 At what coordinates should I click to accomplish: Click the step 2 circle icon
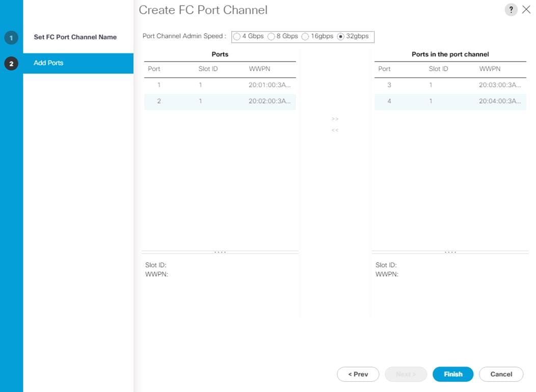[11, 64]
